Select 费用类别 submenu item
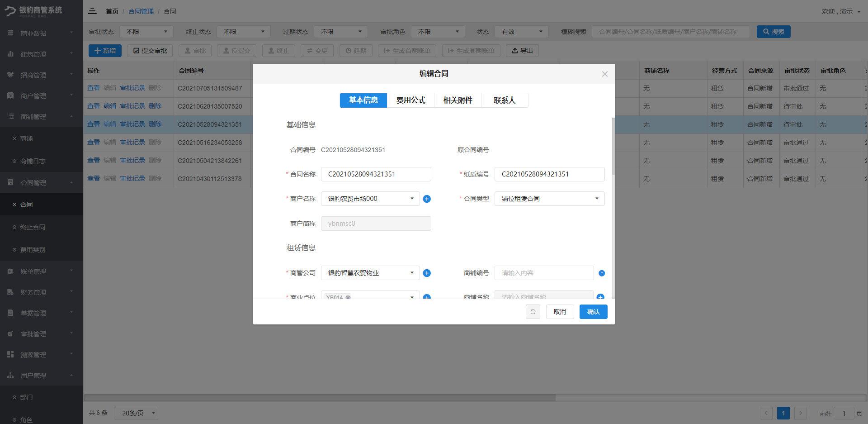 point(42,250)
